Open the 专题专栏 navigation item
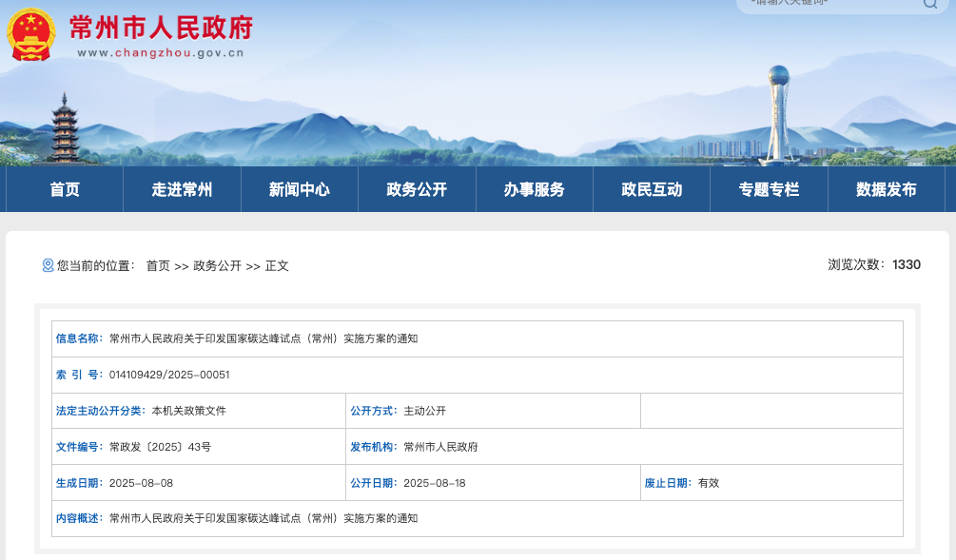The height and width of the screenshot is (560, 956). tap(769, 189)
